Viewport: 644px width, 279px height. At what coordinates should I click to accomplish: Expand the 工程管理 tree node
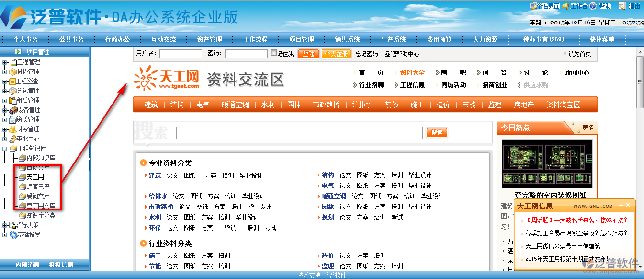[5, 62]
